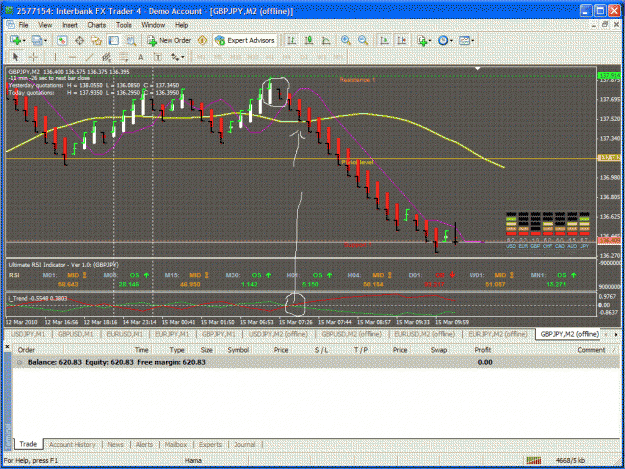Select the Crosshair tool

tap(34, 57)
